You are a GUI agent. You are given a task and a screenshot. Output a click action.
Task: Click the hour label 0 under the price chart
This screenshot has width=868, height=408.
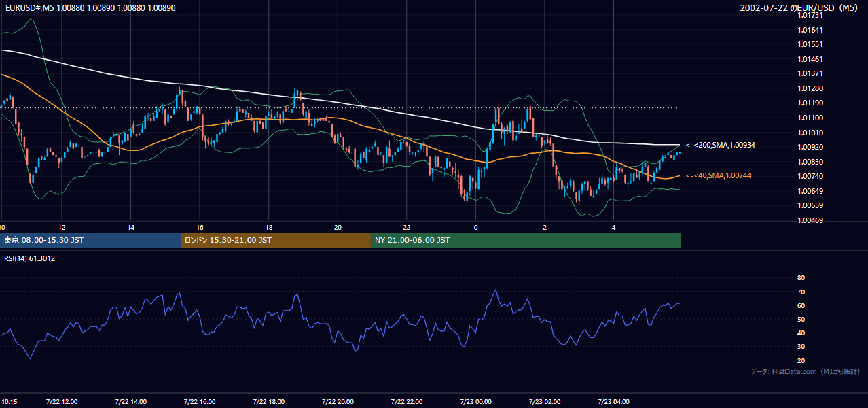(x=475, y=227)
